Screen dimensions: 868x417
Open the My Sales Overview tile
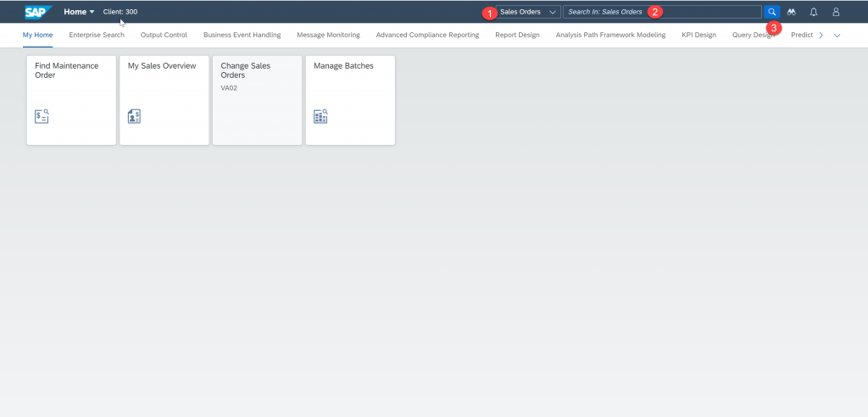coord(164,100)
